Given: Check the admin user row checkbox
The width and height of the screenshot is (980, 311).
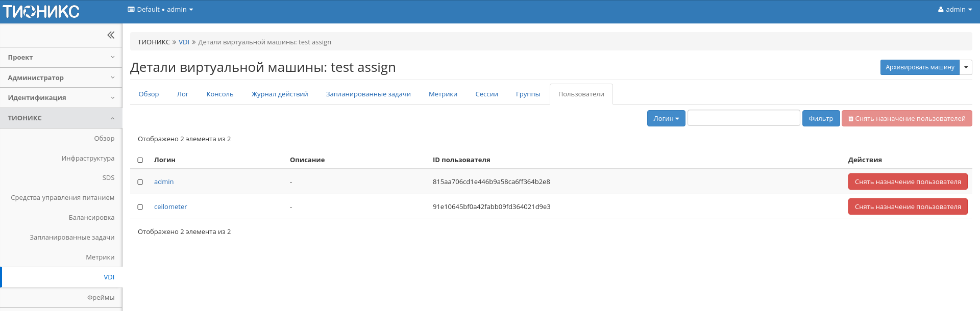Looking at the screenshot, I should (140, 182).
